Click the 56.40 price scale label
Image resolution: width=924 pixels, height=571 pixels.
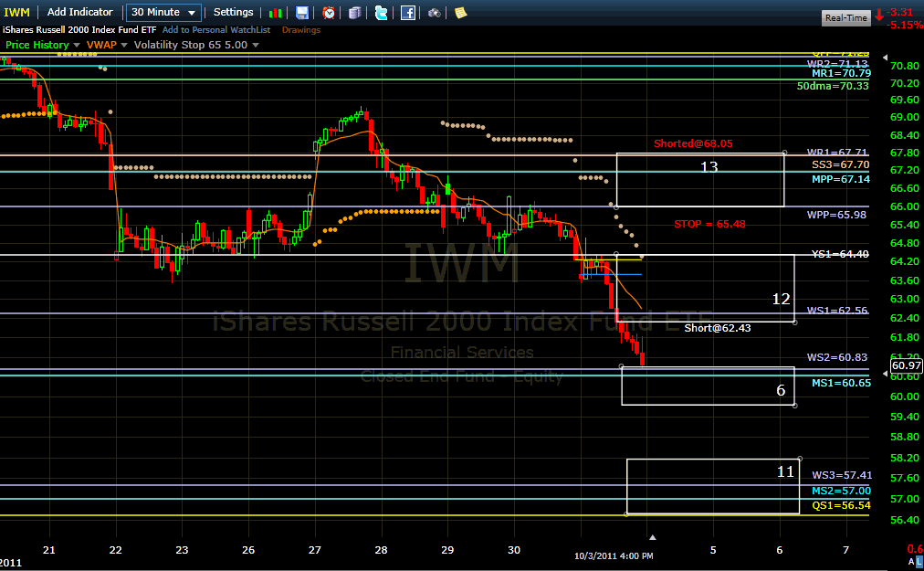point(905,520)
